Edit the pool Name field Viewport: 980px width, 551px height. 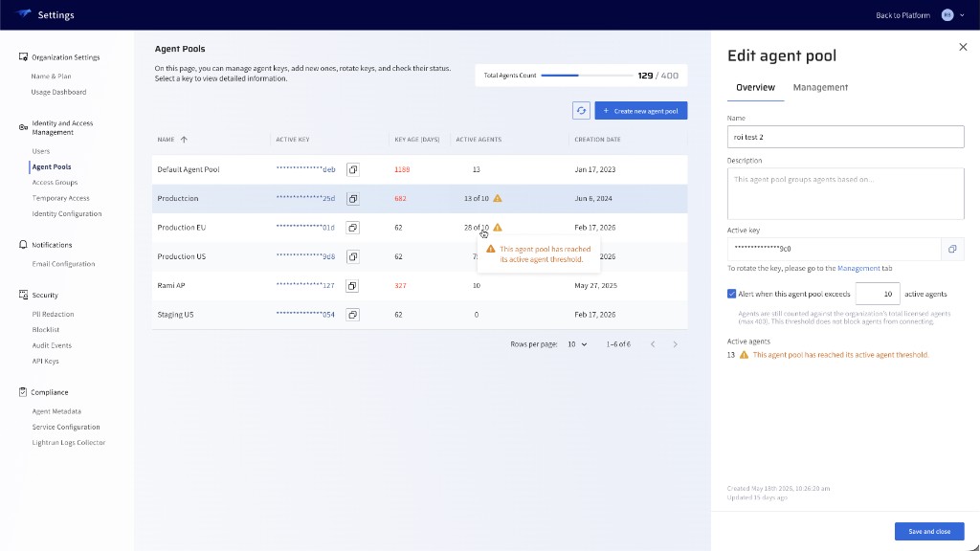pos(845,137)
